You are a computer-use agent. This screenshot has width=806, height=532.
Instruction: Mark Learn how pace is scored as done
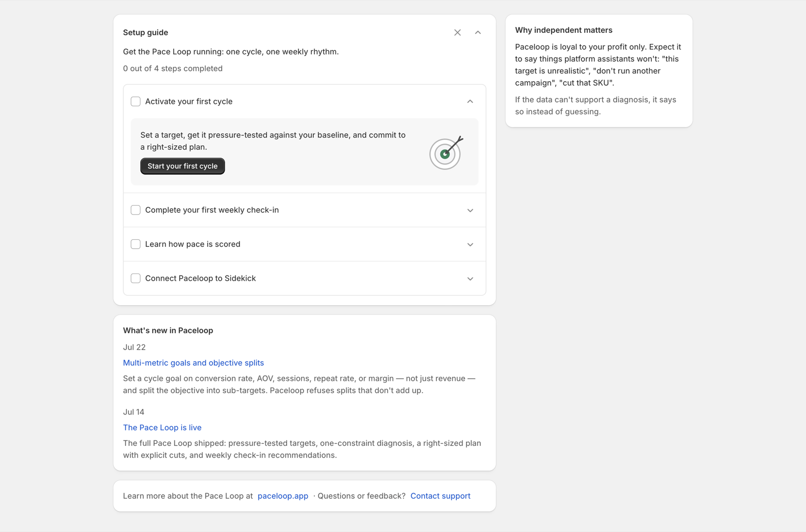tap(136, 244)
